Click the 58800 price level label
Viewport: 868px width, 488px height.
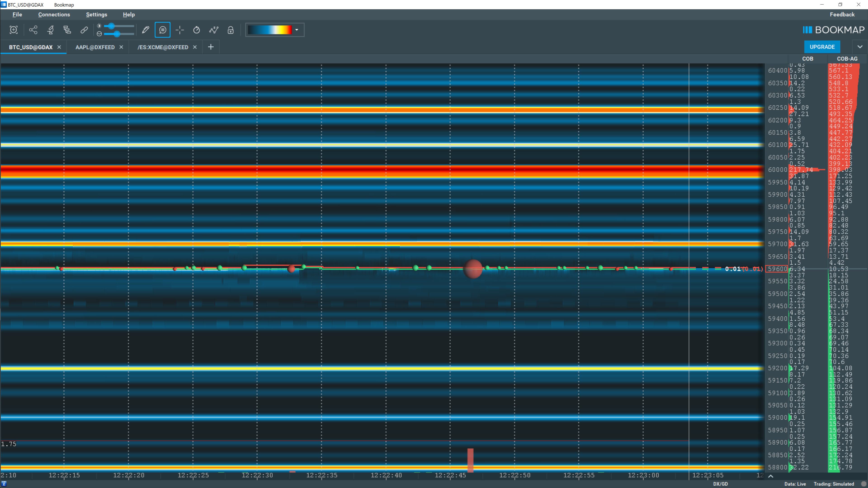777,467
